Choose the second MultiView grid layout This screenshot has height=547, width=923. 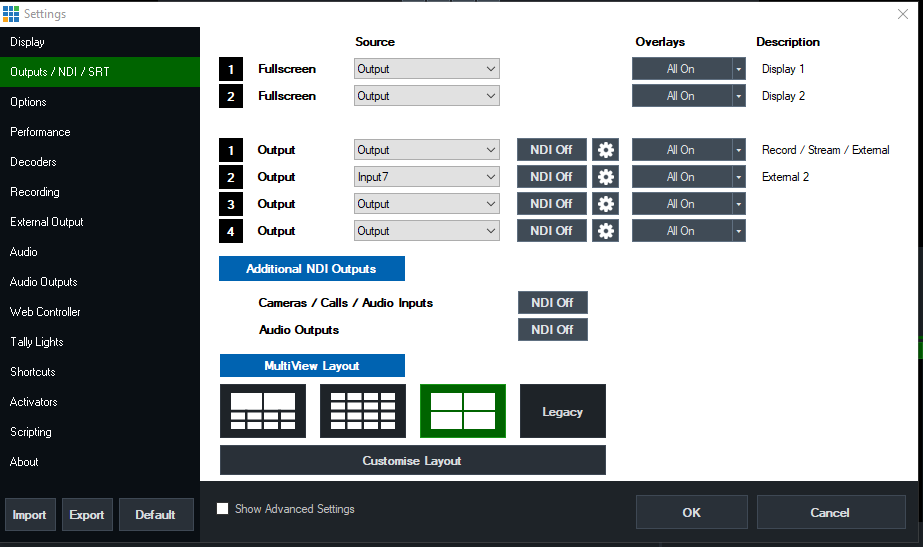pyautogui.click(x=363, y=411)
